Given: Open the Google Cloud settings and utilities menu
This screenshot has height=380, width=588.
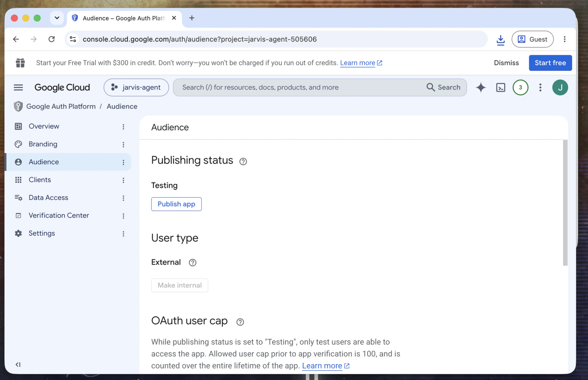Looking at the screenshot, I should [540, 87].
